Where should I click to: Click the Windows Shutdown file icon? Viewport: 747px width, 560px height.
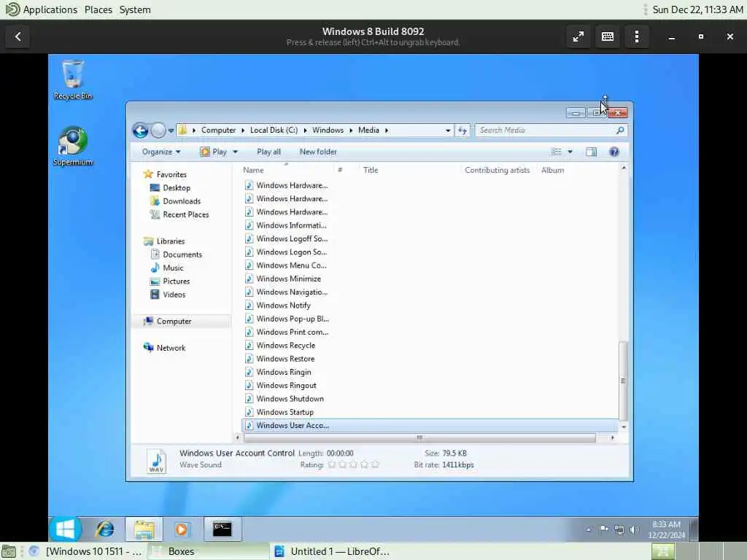click(249, 399)
